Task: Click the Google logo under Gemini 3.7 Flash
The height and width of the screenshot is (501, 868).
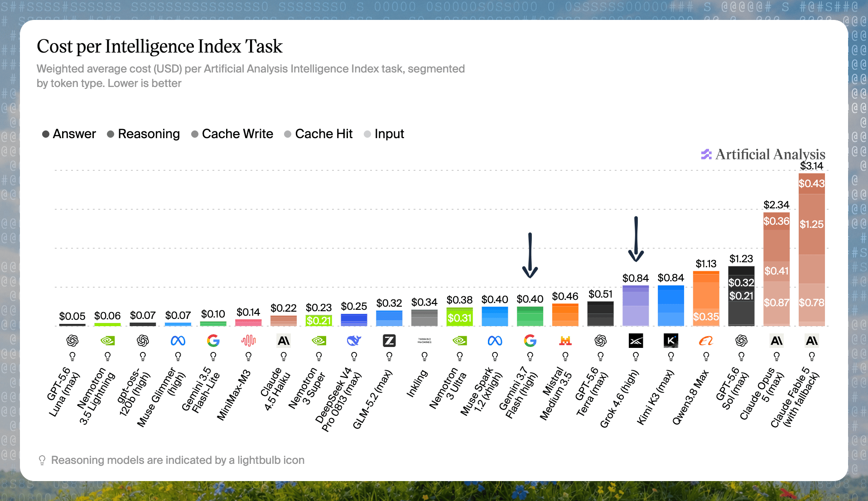Action: pos(530,341)
